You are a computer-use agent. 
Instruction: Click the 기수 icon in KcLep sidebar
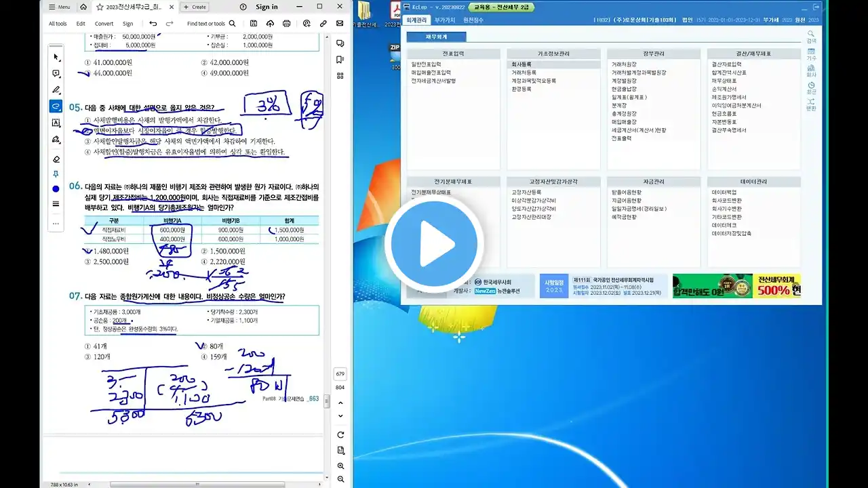(811, 54)
